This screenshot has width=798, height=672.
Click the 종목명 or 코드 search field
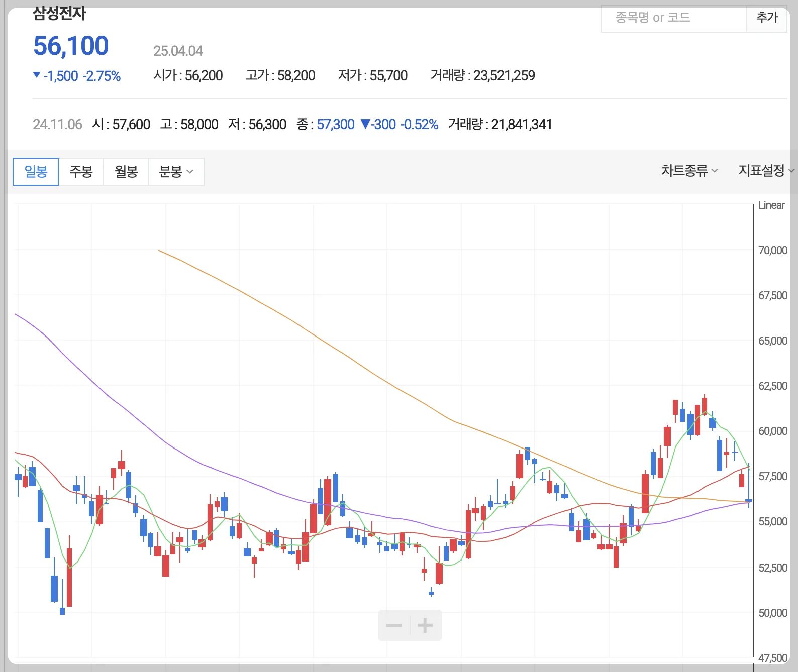[x=674, y=18]
